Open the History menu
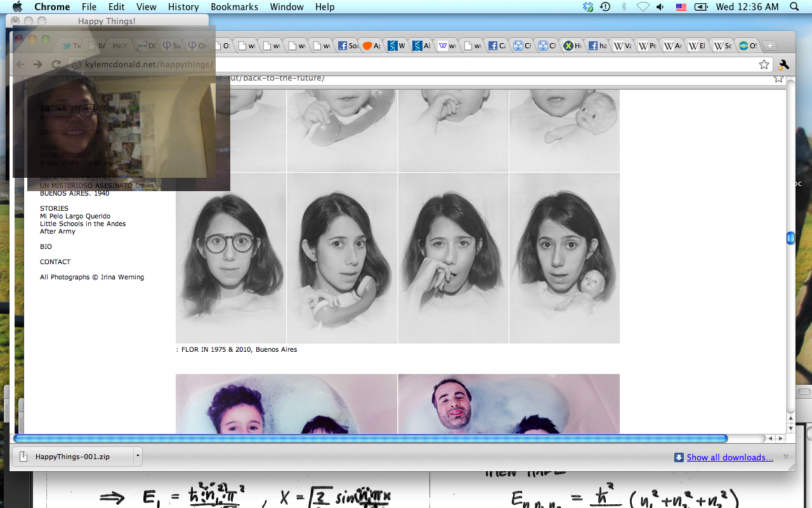 (183, 7)
